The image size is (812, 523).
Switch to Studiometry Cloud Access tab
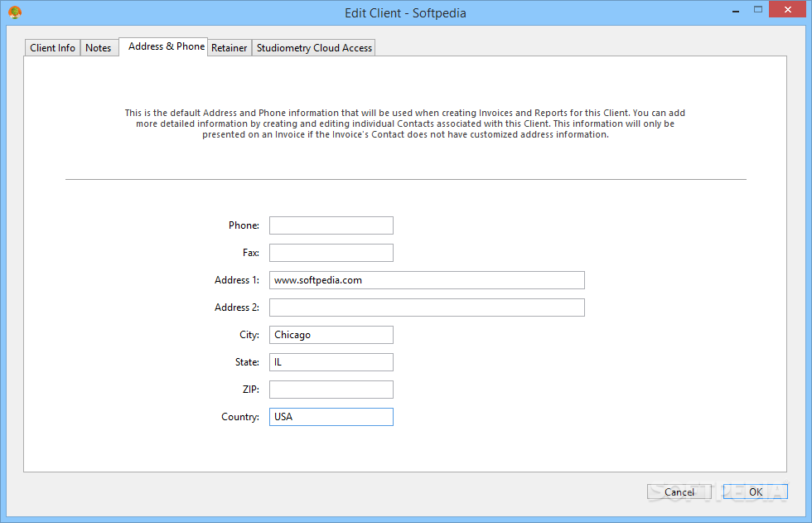pos(314,47)
